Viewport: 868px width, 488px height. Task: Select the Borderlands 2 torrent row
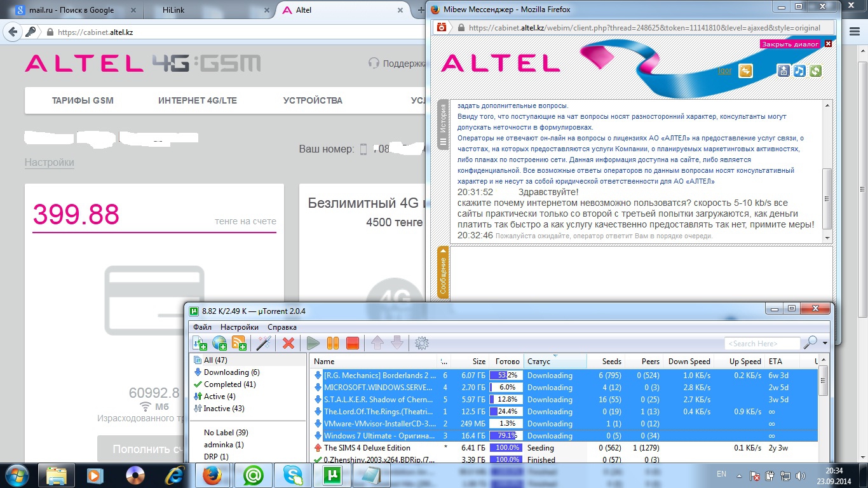[564, 376]
